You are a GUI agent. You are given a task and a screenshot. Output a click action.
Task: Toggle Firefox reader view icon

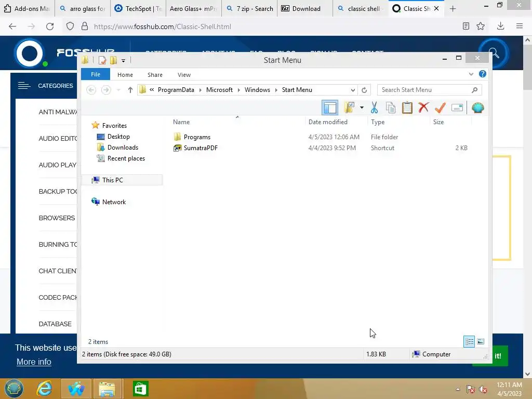coord(466,26)
